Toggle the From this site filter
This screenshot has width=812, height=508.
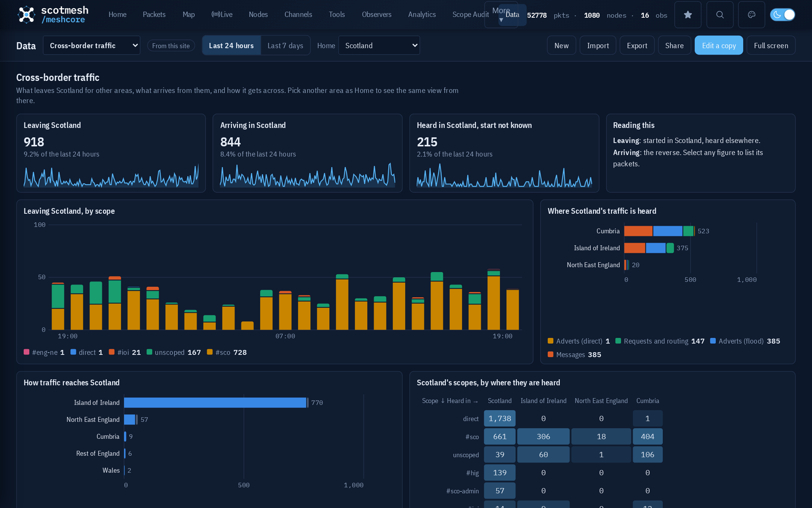point(171,46)
